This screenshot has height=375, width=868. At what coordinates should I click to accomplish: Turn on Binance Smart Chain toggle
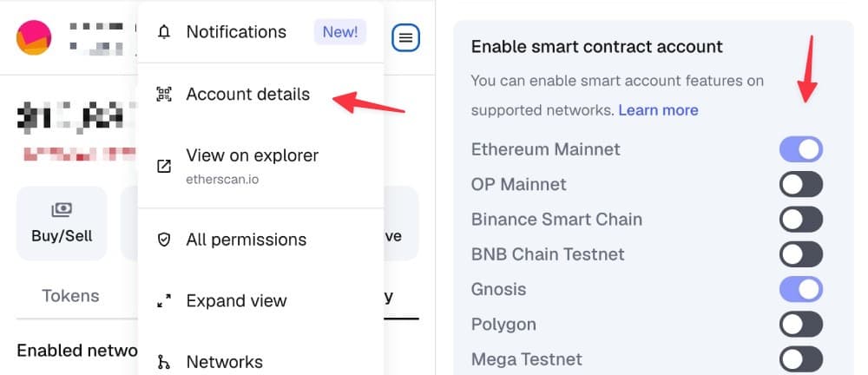800,220
